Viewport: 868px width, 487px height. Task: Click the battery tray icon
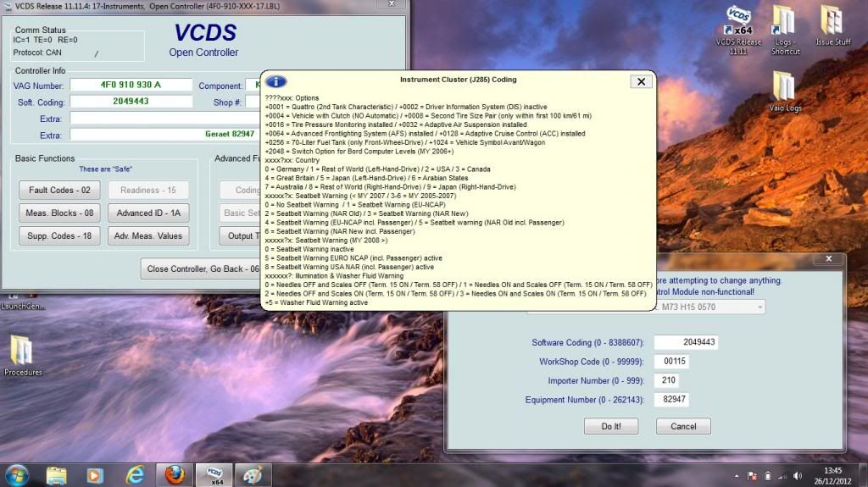point(768,476)
